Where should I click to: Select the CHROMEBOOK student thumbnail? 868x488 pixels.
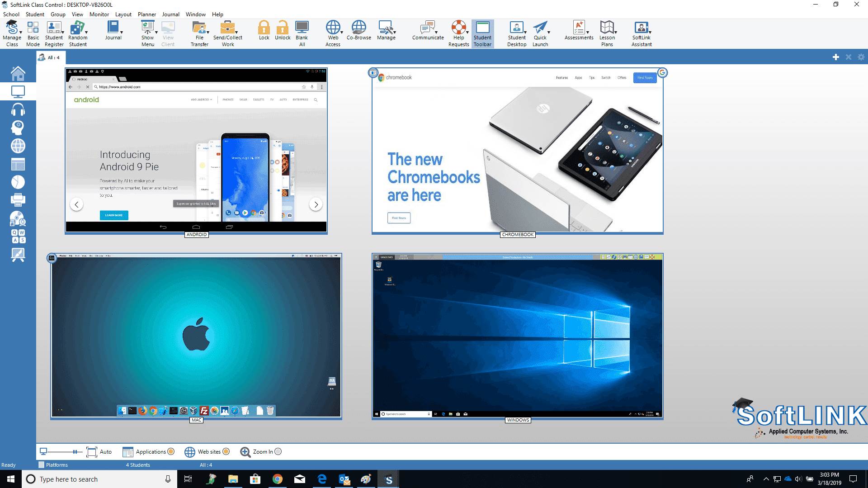coord(518,151)
